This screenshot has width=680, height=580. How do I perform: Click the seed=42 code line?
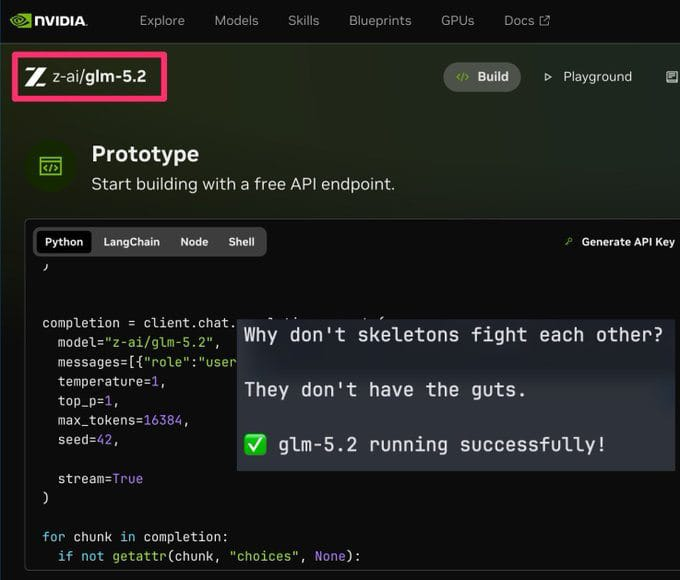pyautogui.click(x=88, y=439)
